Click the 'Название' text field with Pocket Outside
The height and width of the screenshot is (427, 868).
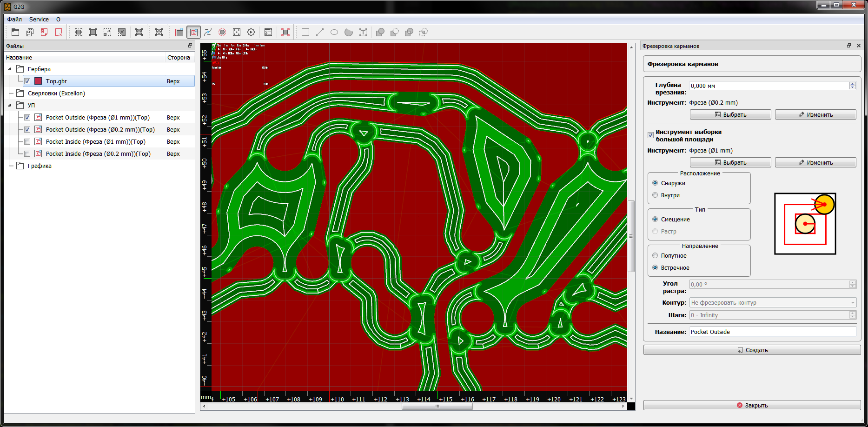click(773, 332)
